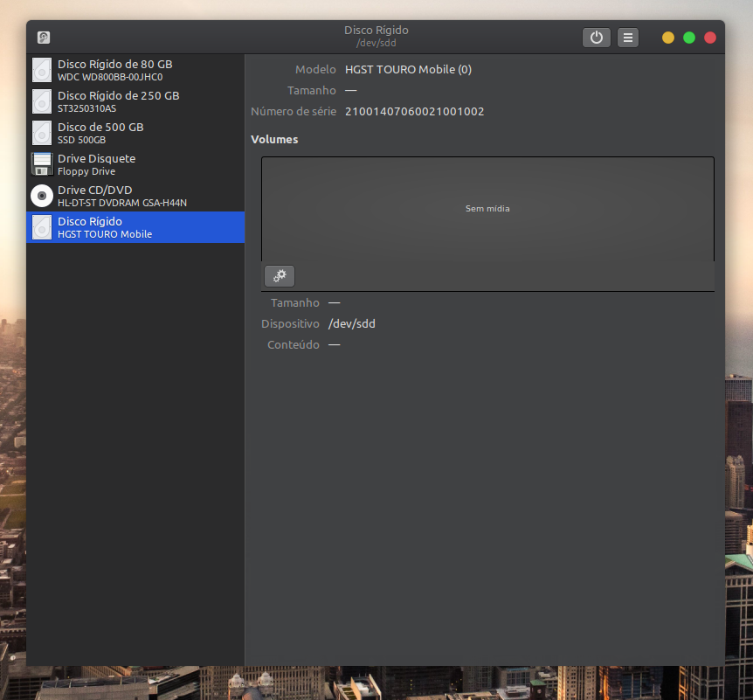Click the 'Modelo' label

[x=315, y=70]
